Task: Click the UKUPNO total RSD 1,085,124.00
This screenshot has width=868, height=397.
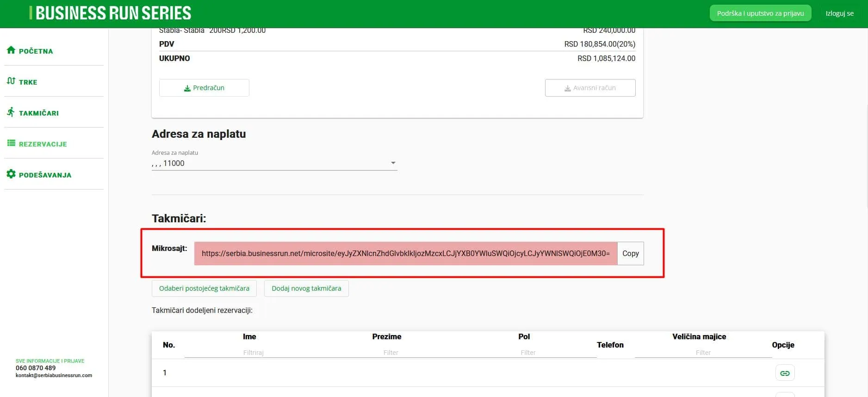Action: point(606,58)
